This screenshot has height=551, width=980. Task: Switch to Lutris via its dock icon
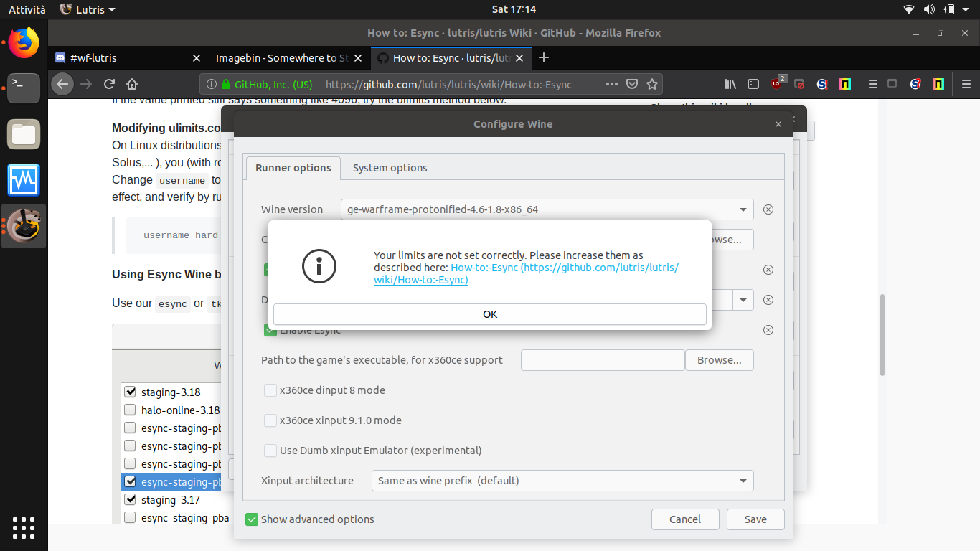tap(24, 226)
